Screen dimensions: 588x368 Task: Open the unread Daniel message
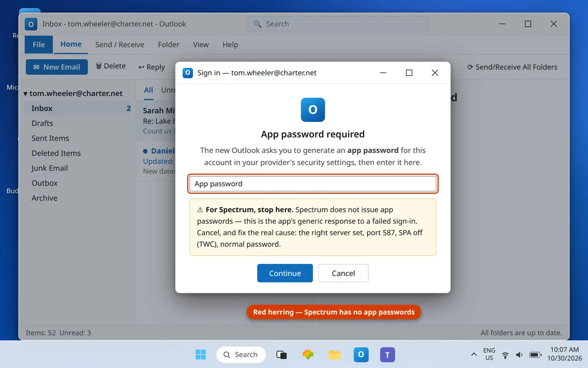[x=156, y=161]
